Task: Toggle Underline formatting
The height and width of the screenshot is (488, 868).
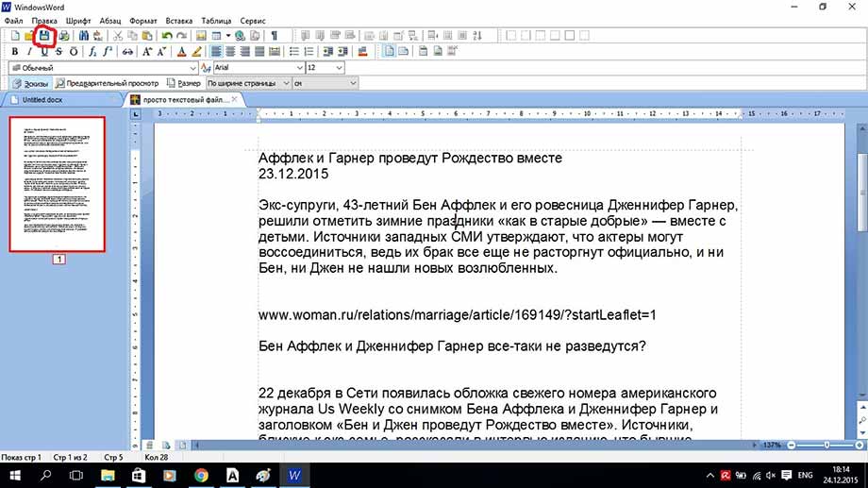Action: (44, 52)
